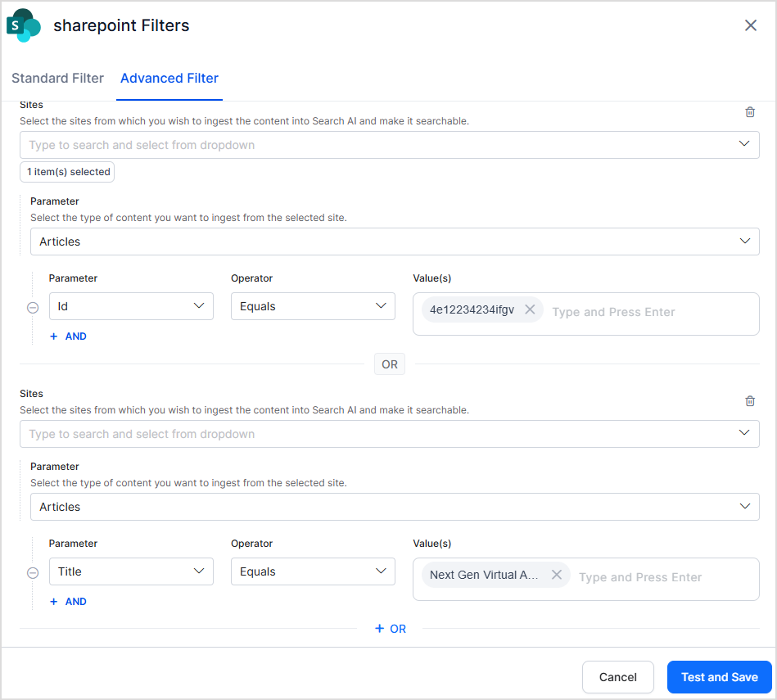Screen dimensions: 777x700
Task: Click Test and Save button
Action: (719, 677)
